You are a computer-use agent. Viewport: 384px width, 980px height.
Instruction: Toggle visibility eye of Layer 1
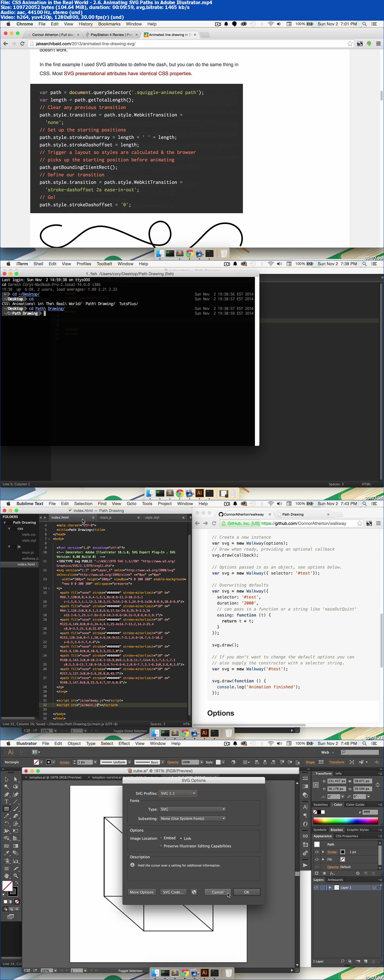316,887
